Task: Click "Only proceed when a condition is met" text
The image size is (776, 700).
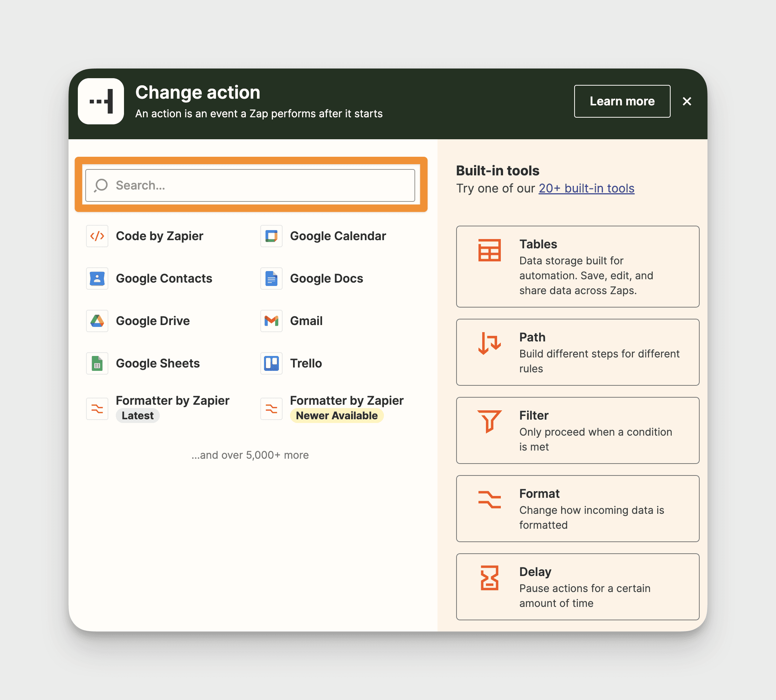Action: [x=595, y=439]
